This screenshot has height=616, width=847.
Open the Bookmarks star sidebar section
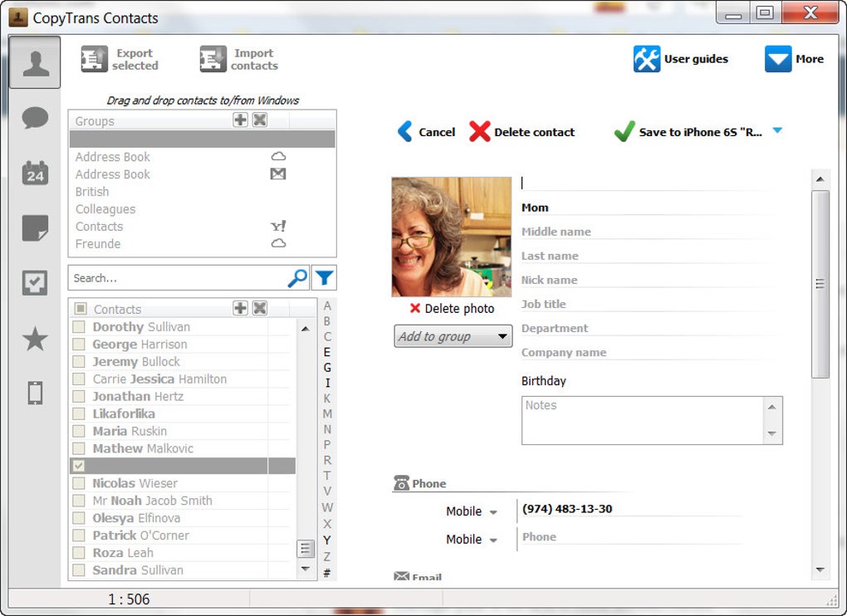point(35,339)
